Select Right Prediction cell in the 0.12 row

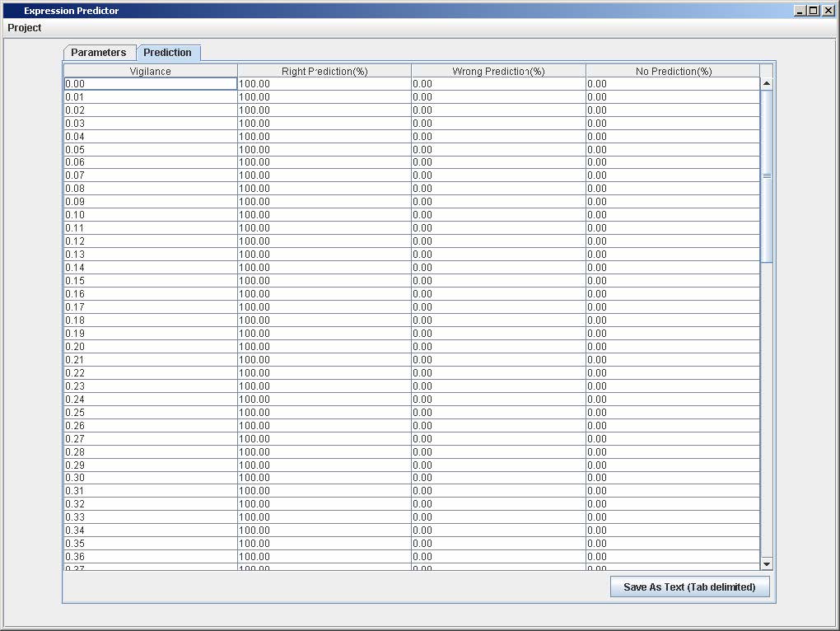(x=324, y=241)
